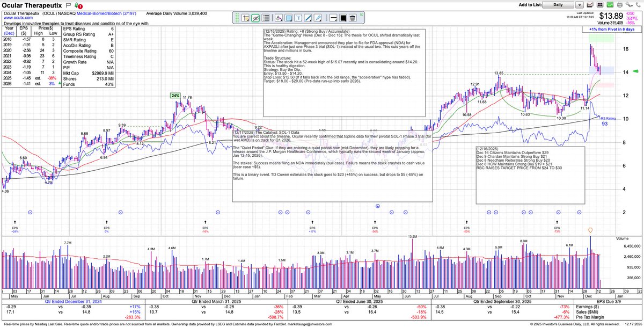This screenshot has width=644, height=327.
Task: Toggle hide drawings eye icon
Action: 255,18
